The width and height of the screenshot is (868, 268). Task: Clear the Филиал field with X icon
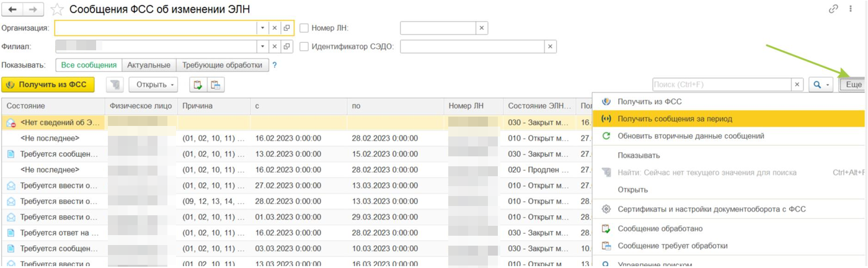pos(274,47)
